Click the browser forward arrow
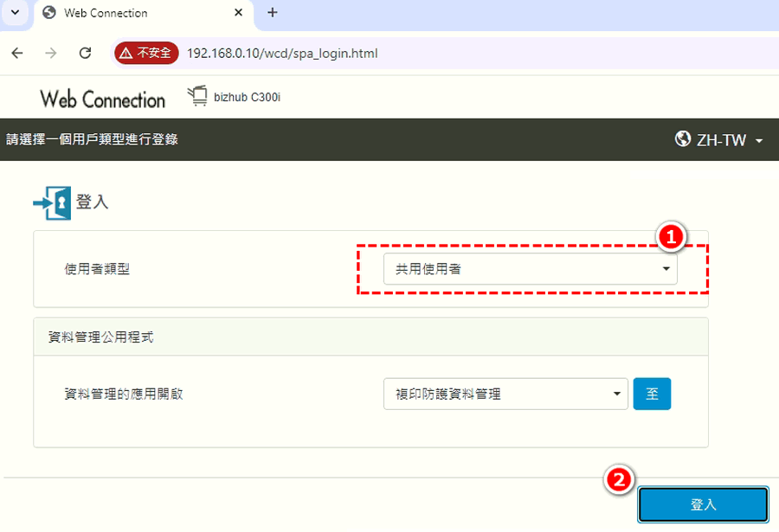The width and height of the screenshot is (779, 532). (x=51, y=53)
